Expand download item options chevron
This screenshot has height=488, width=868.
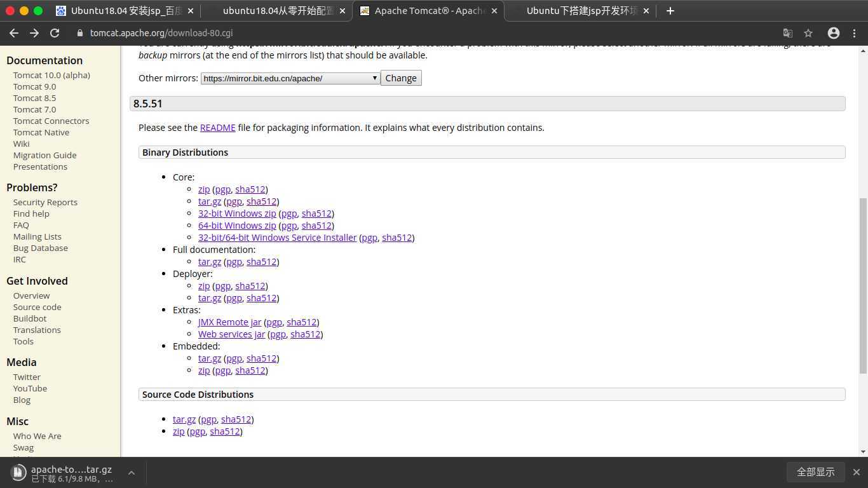(131, 473)
